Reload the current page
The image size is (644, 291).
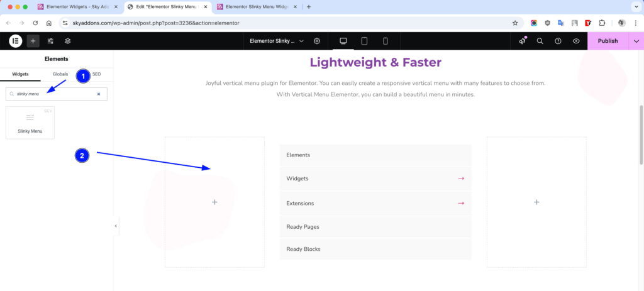(x=35, y=23)
